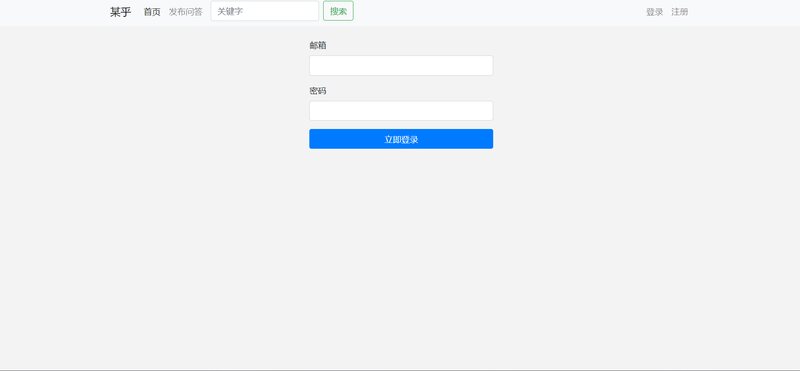800x371 pixels.
Task: Choose 发布问答 to post a question
Action: tap(186, 12)
